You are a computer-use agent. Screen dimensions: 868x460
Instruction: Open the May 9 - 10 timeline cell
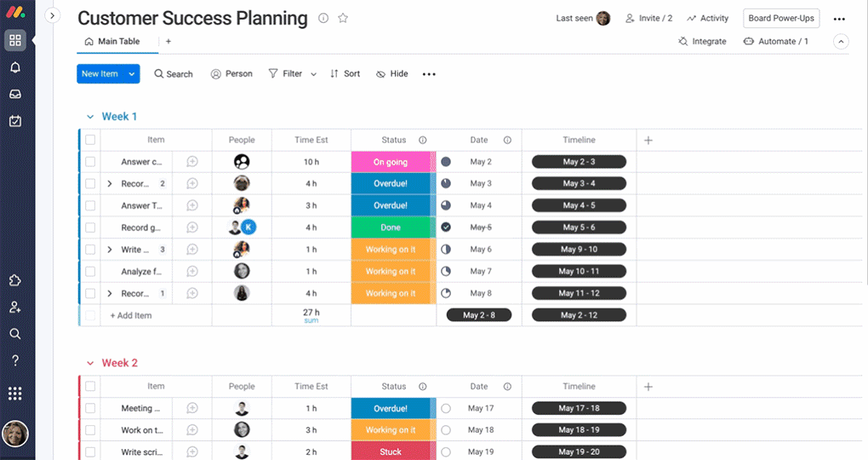point(579,250)
